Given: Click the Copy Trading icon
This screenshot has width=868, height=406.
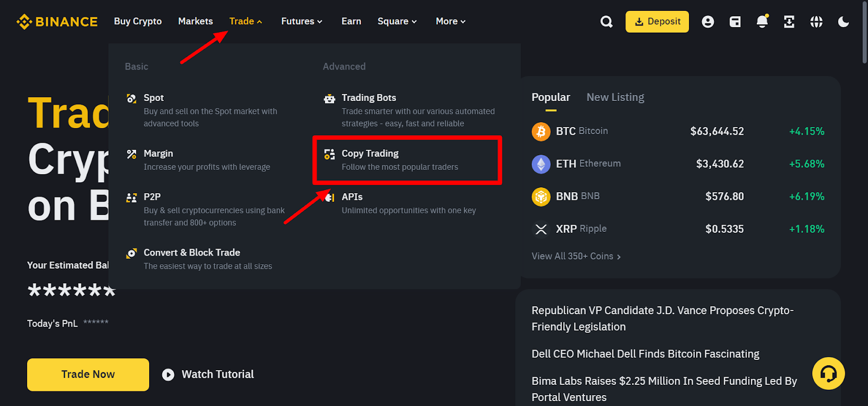Looking at the screenshot, I should [329, 154].
